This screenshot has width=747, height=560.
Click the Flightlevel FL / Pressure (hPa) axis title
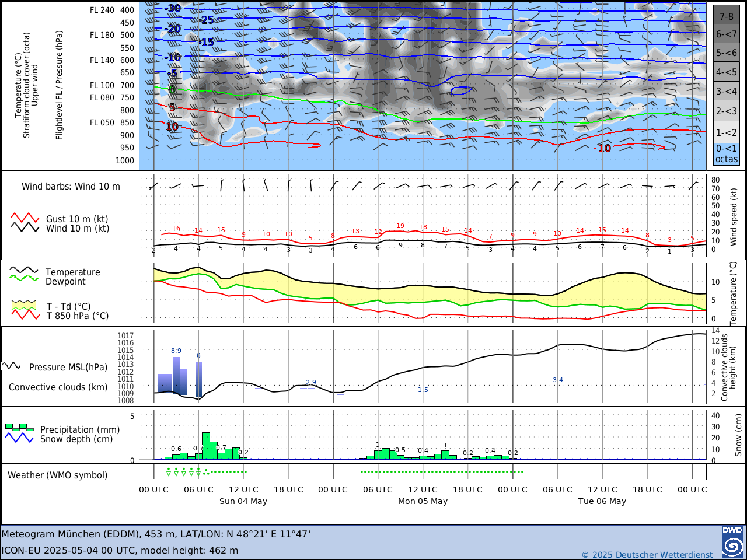60,85
